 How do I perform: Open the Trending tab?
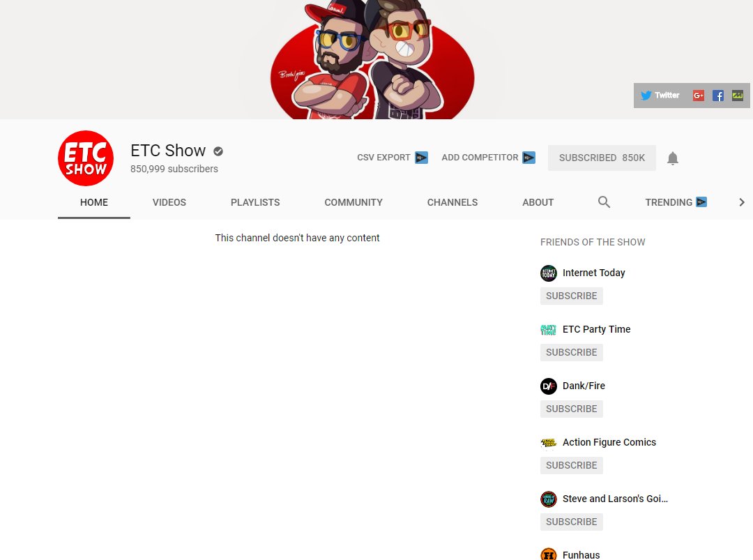point(676,202)
